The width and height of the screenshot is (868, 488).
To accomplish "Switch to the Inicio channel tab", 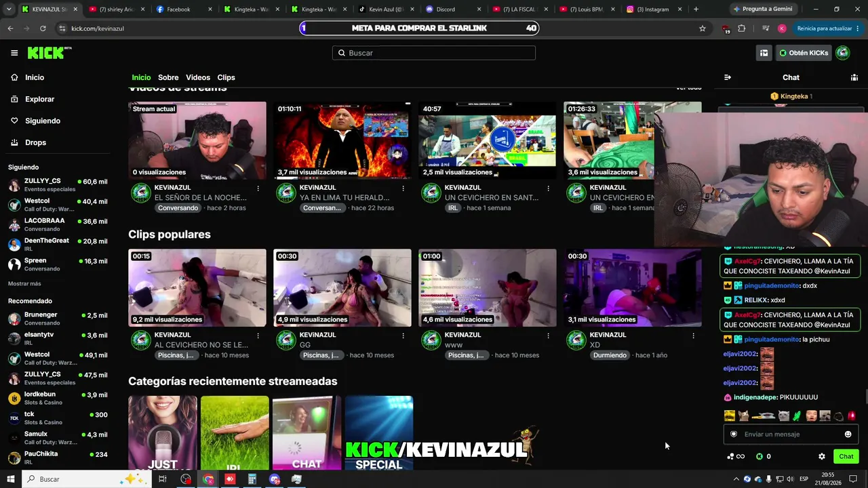I will (x=141, y=77).
